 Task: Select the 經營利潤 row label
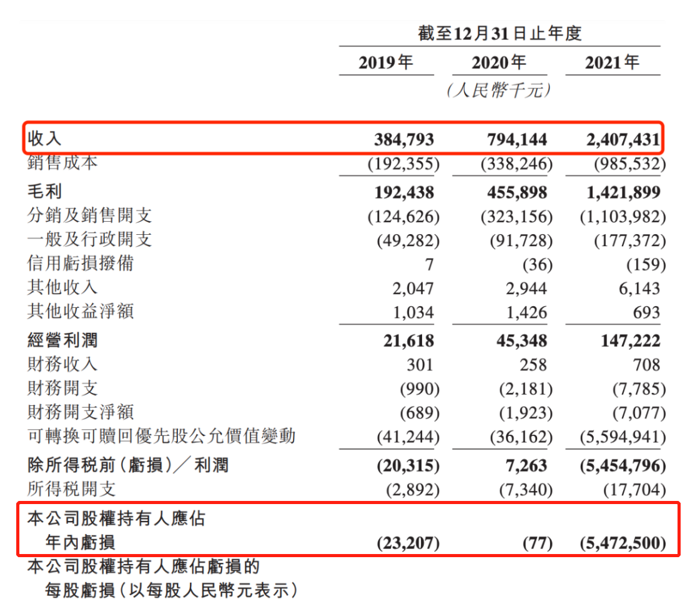(62, 341)
